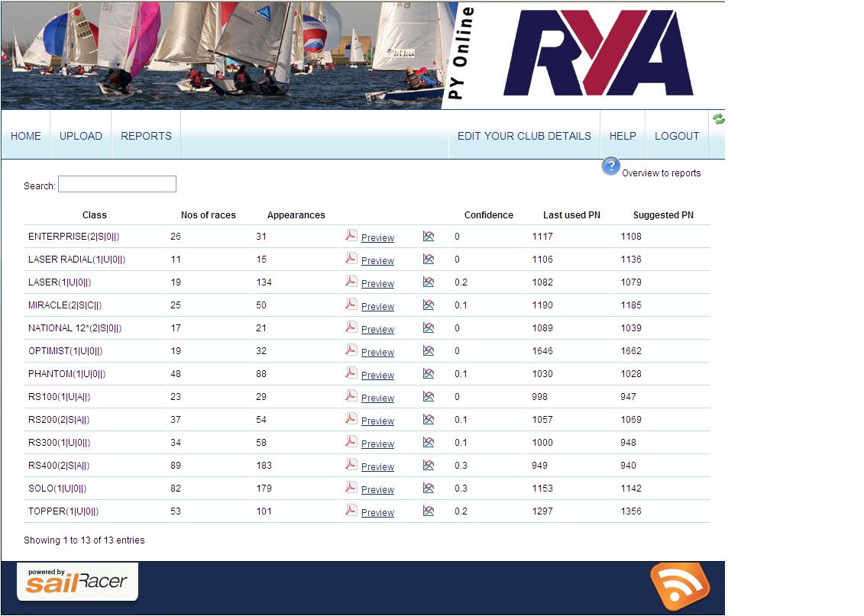
Task: Show chart icon for NATIONAL 12 row
Action: [428, 327]
